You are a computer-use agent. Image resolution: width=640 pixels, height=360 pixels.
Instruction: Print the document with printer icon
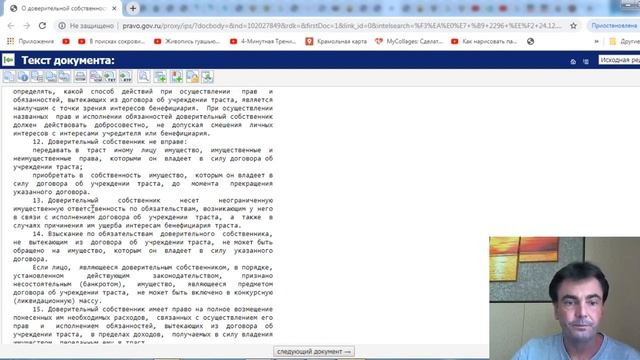(80, 76)
